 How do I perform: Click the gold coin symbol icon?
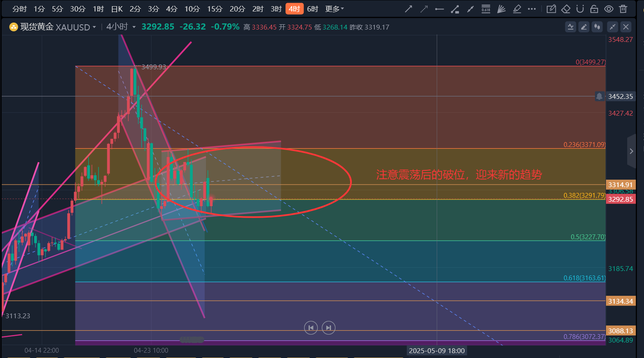tap(14, 27)
